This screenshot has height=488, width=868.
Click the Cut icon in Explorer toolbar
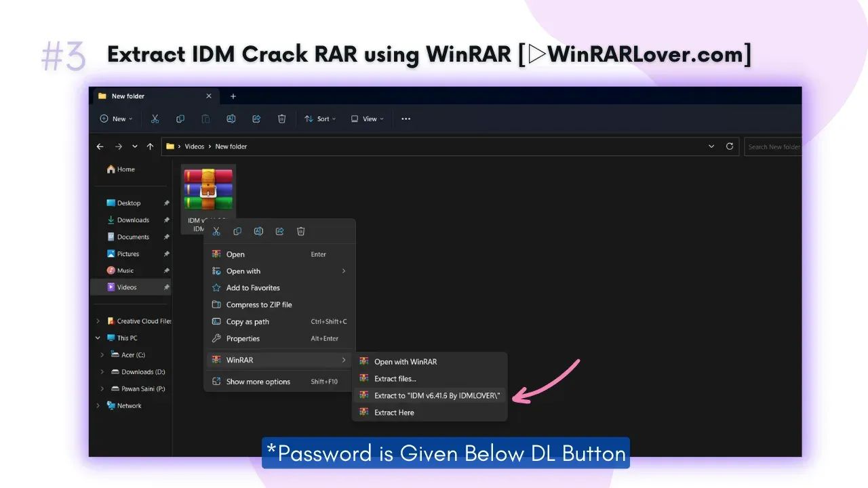155,119
